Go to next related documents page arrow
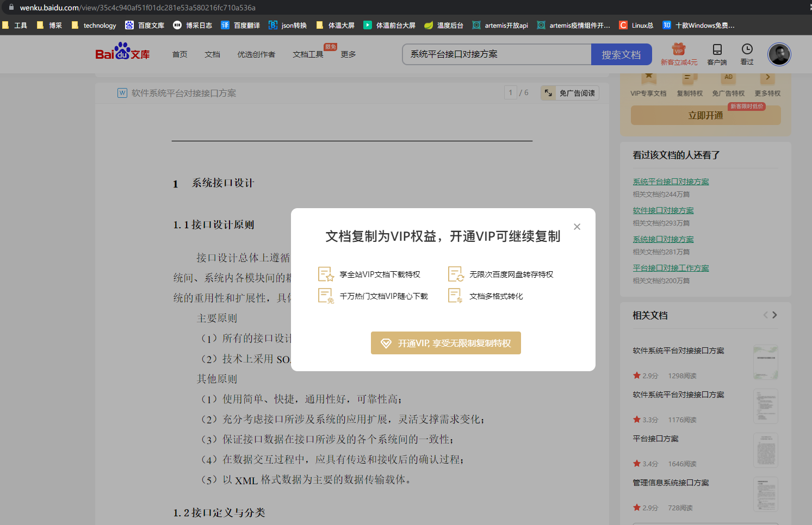Viewport: 812px width, 525px height. point(774,315)
